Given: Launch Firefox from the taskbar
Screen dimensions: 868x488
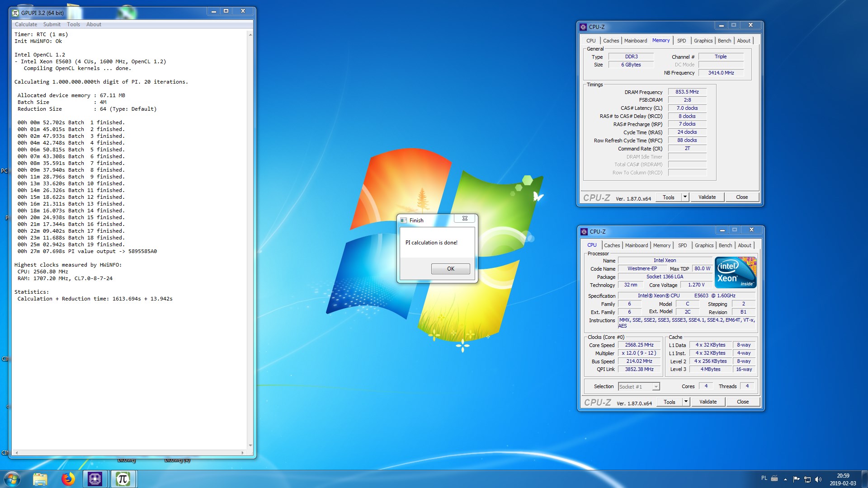Looking at the screenshot, I should (x=68, y=479).
